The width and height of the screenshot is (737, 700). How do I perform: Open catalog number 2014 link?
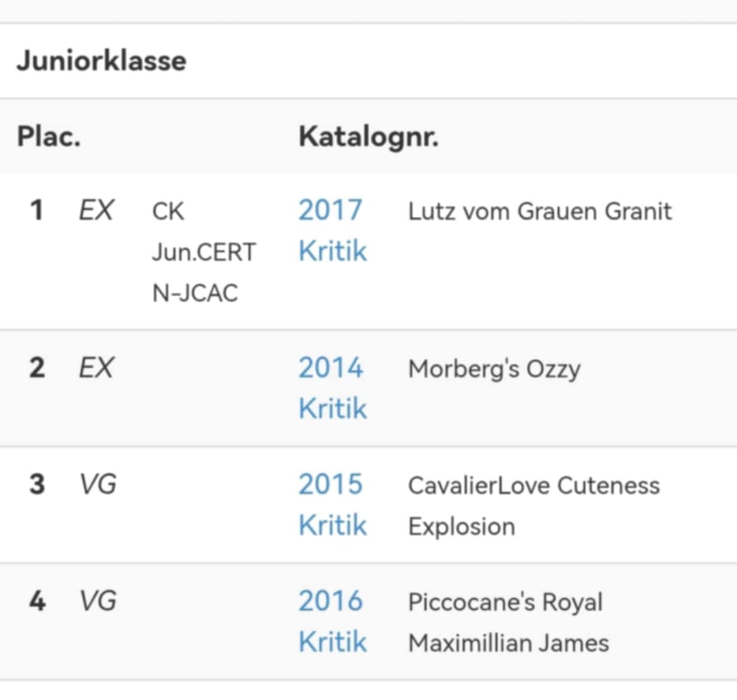click(330, 368)
